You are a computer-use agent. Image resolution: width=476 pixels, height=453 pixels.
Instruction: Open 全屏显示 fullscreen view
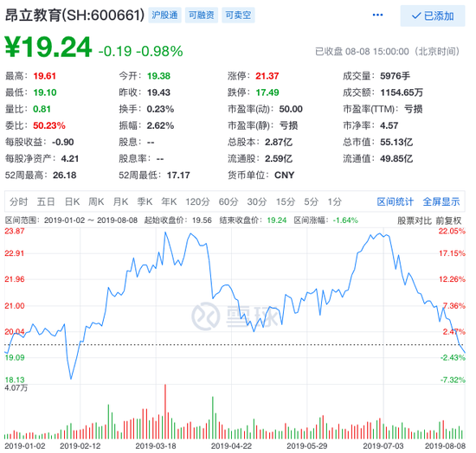pyautogui.click(x=441, y=201)
